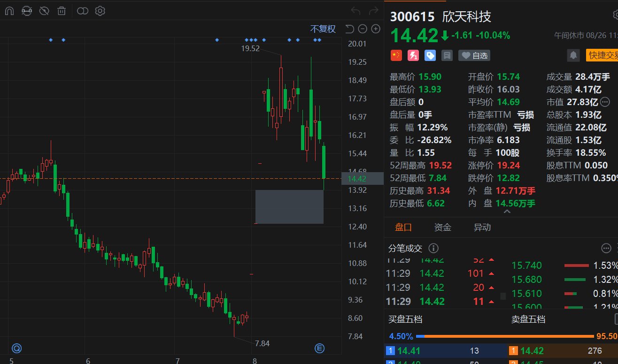Viewport: 618px width, 364px height.
Task: Click the stock name 欣天科技
Action: coord(467,17)
